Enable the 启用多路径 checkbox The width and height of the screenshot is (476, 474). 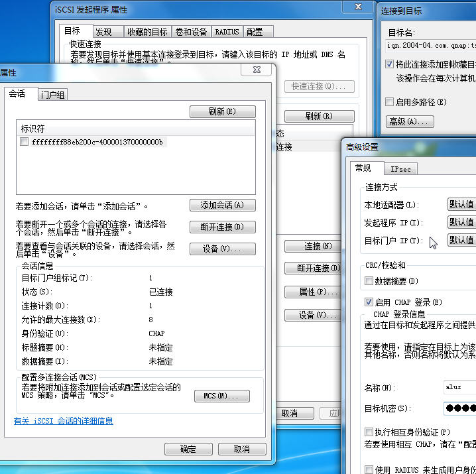390,102
